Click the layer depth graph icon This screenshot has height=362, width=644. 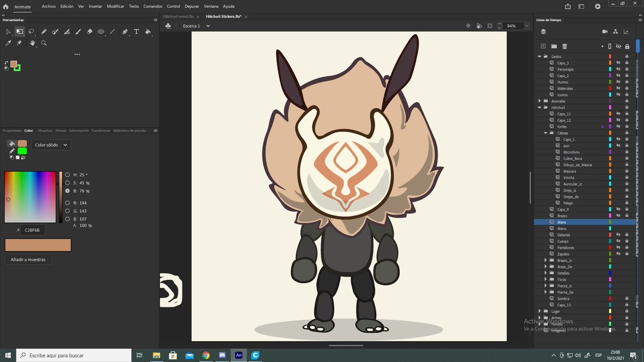point(626,32)
